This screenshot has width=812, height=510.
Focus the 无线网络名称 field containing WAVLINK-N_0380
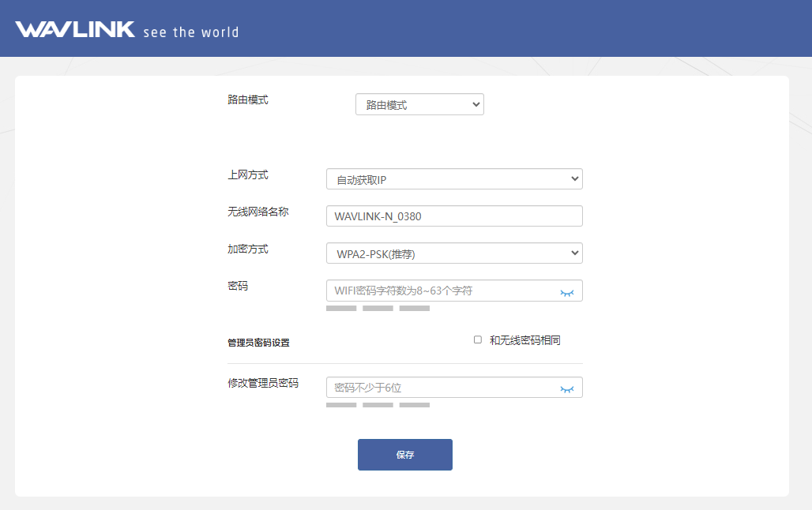tap(454, 216)
